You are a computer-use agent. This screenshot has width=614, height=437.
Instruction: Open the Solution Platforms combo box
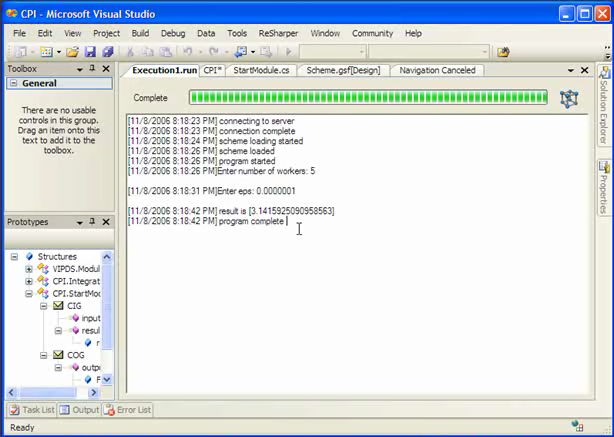428,52
